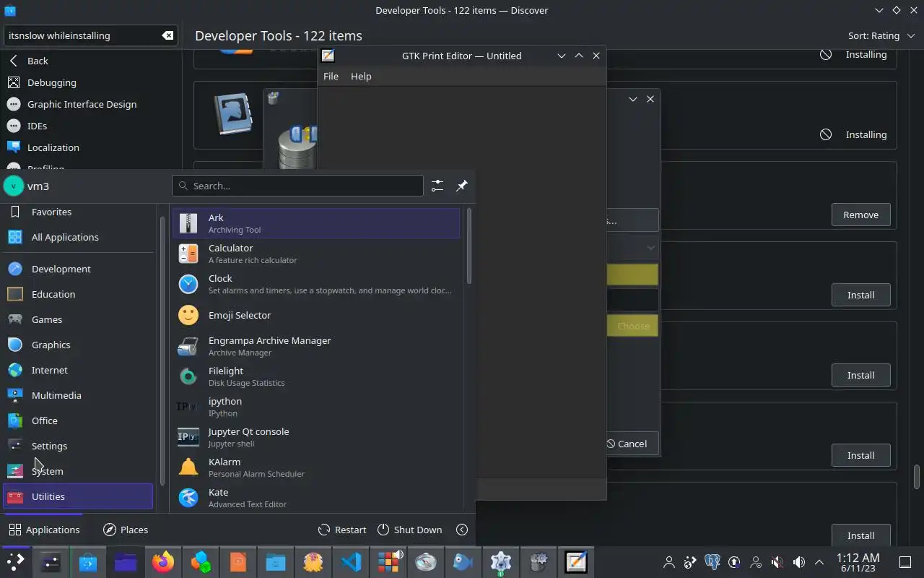The width and height of the screenshot is (924, 578).
Task: Switch to the Places tab in launcher
Action: 126,530
